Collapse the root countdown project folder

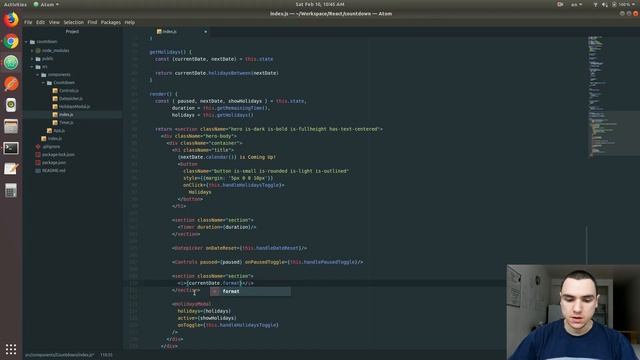click(27, 42)
